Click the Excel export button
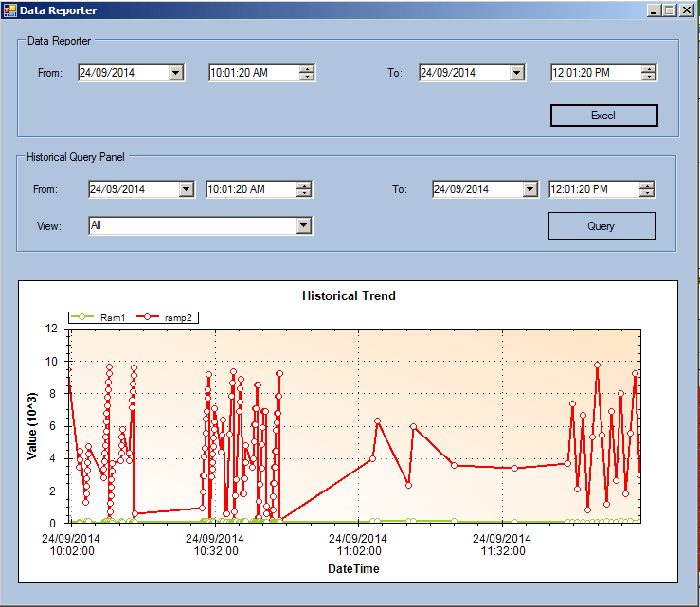The width and height of the screenshot is (700, 607). [x=603, y=116]
